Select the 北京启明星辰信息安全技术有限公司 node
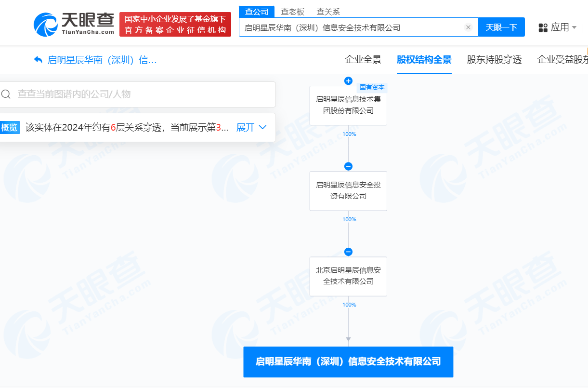Viewport: 588px width, 388px height. (x=348, y=276)
